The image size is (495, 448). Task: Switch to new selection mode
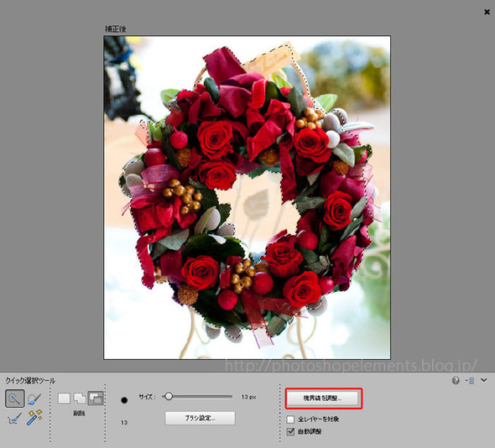tap(64, 398)
